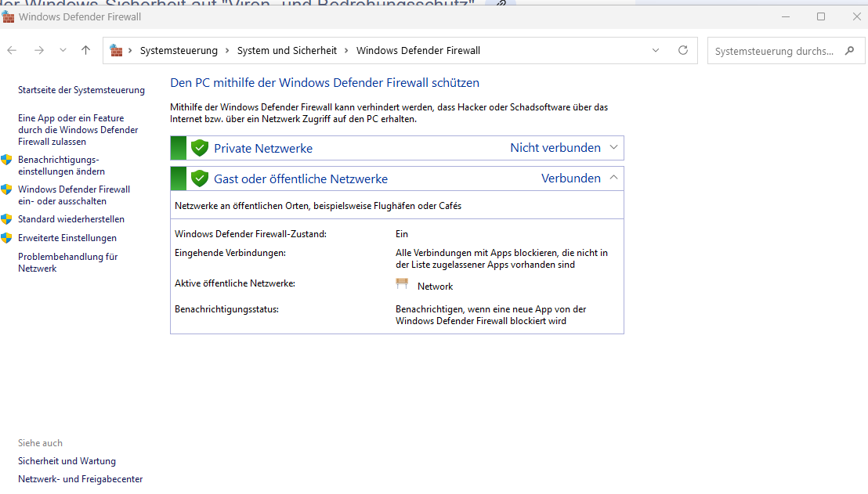This screenshot has width=868, height=494.
Task: Open Benachrichtigungseinstellungen ändern link
Action: [x=61, y=165]
